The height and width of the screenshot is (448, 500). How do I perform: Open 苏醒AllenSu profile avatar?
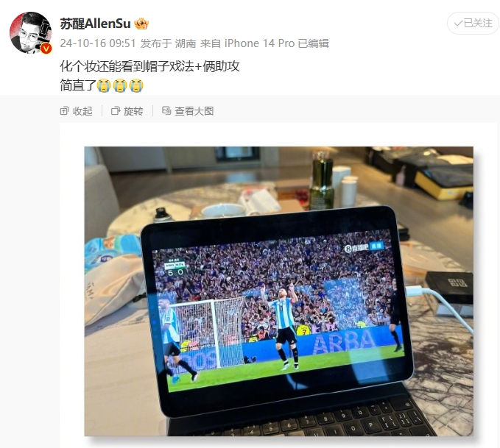[x=31, y=33]
